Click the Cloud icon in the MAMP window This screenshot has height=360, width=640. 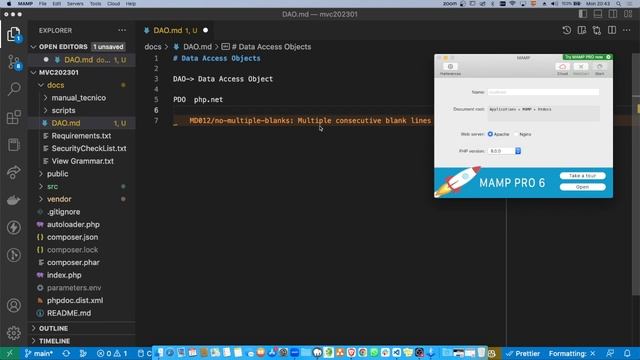tap(562, 69)
